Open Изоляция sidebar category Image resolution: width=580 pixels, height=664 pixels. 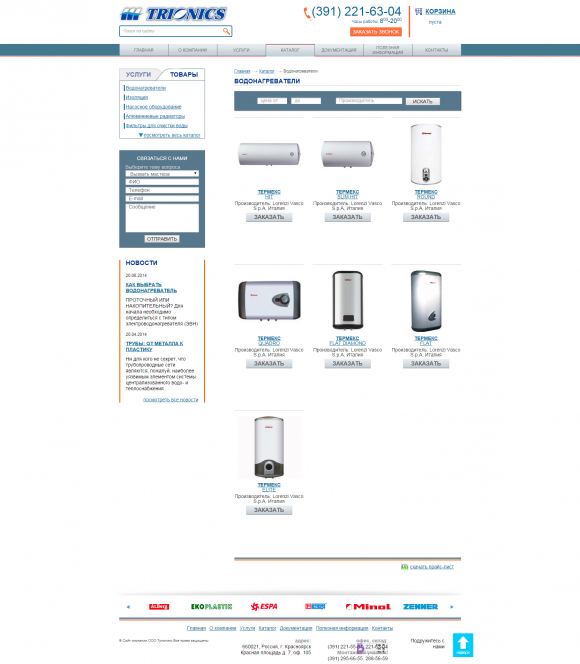click(x=137, y=97)
